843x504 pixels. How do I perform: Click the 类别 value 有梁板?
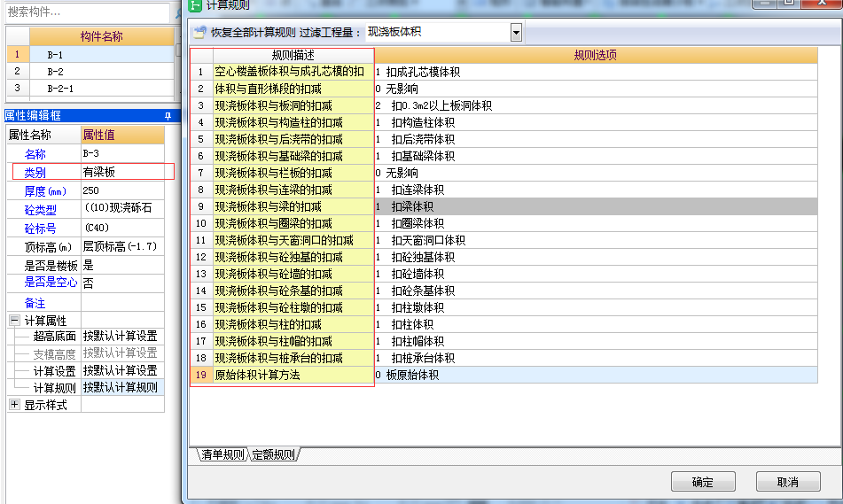pos(122,172)
